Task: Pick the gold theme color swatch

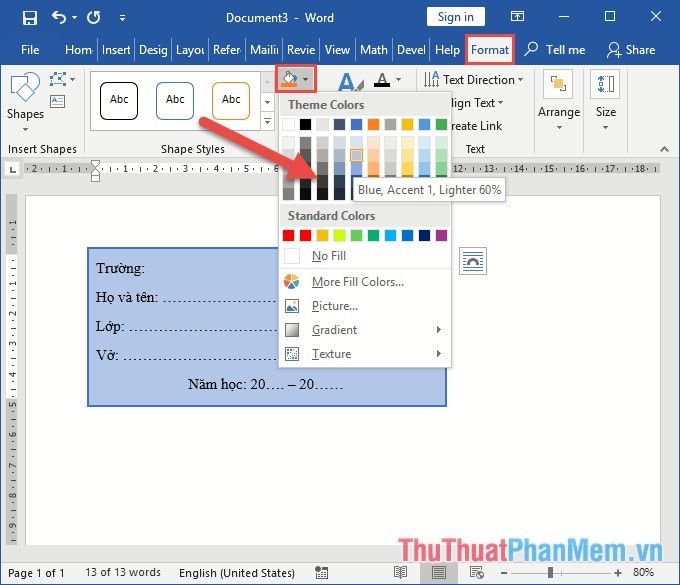Action: 407,124
